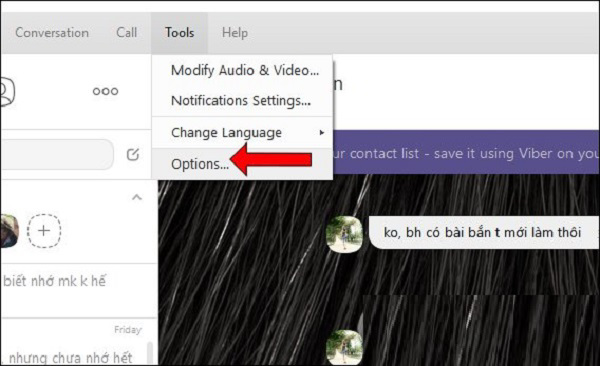Screen dimensions: 600x366
Task: Click the three-circles More icon
Action: pos(105,91)
